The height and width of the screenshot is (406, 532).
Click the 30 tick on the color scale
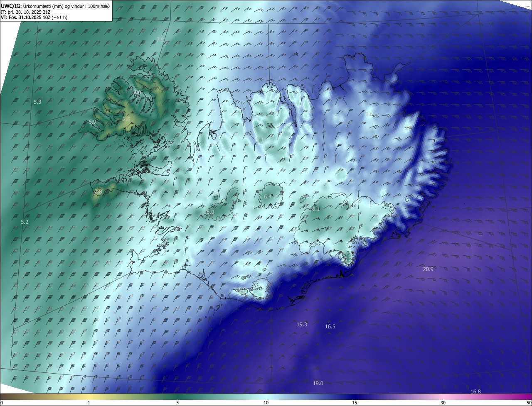click(443, 403)
